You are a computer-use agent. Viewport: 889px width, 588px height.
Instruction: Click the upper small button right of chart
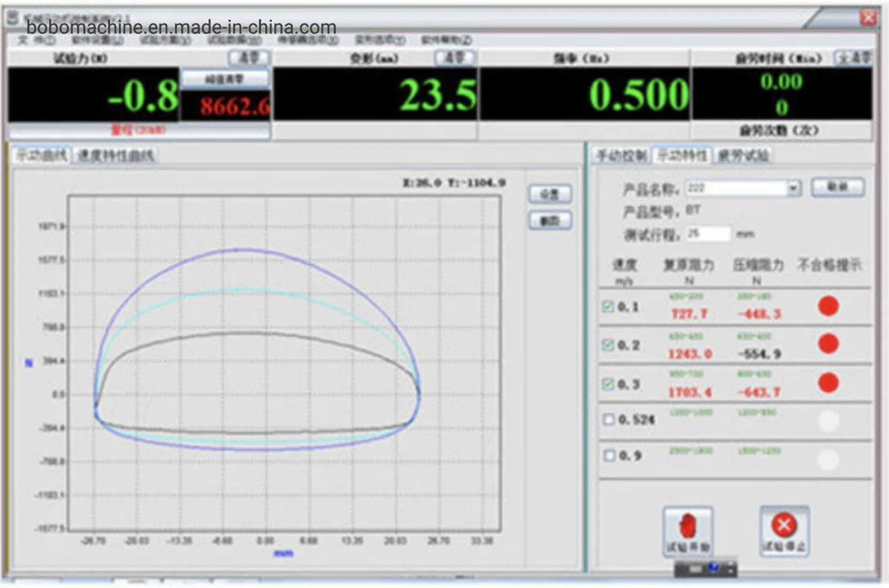[x=550, y=194]
